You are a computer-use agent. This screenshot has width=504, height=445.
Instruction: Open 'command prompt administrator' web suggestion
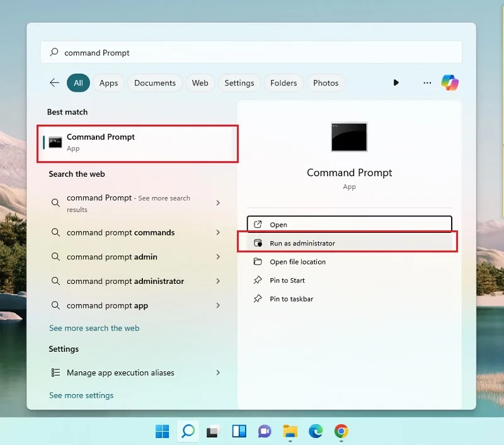tap(137, 281)
